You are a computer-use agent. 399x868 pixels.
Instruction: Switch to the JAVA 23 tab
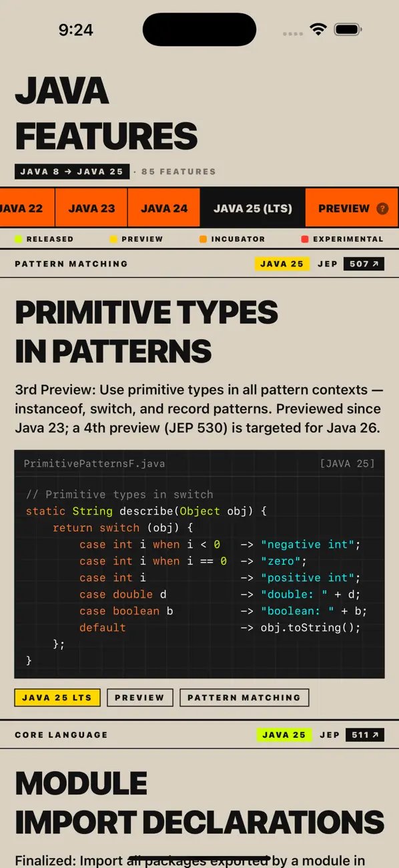(x=91, y=208)
